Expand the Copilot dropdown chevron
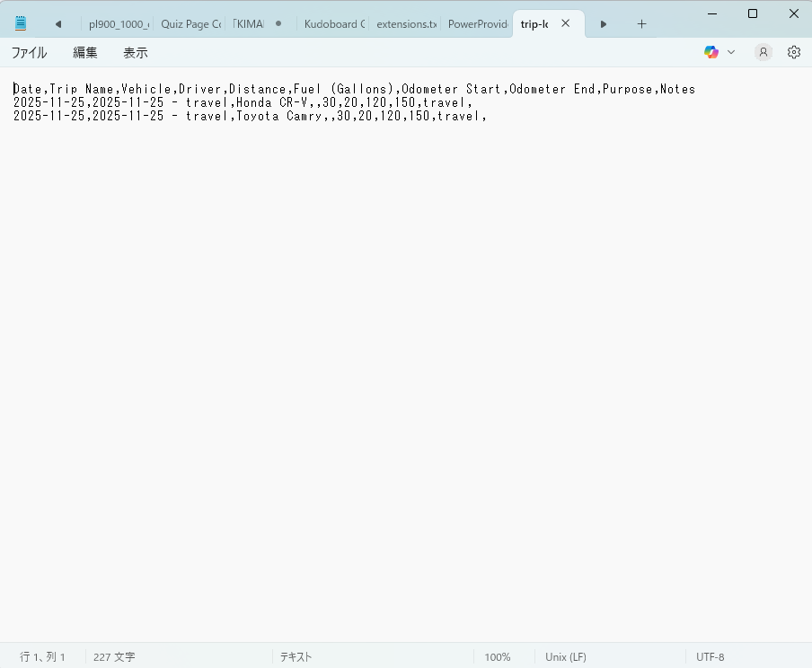 [x=731, y=52]
